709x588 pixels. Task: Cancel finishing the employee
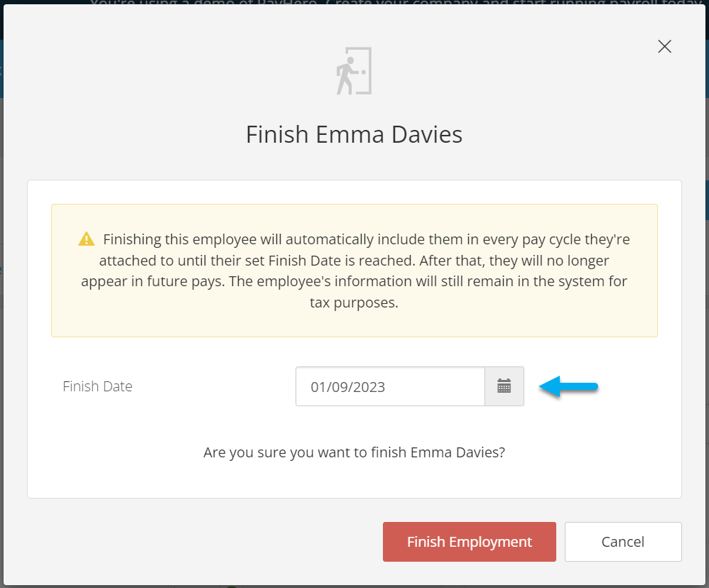(623, 541)
